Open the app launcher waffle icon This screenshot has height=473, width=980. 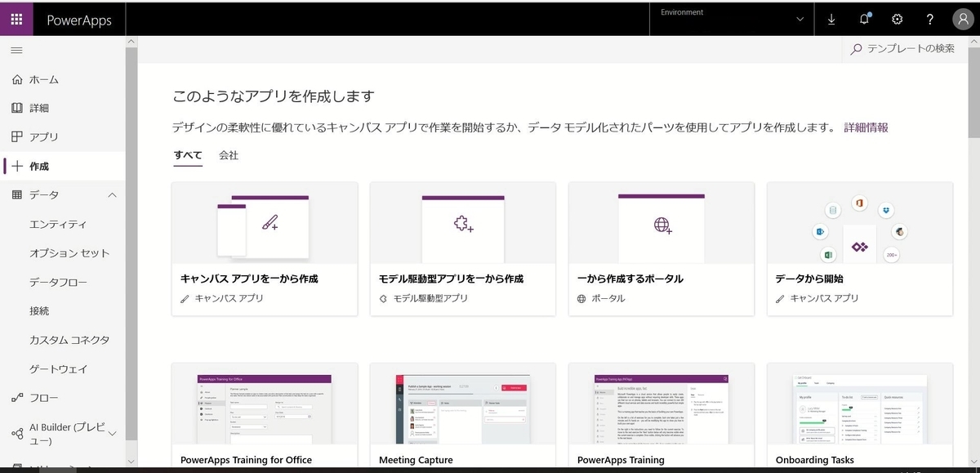click(x=16, y=19)
